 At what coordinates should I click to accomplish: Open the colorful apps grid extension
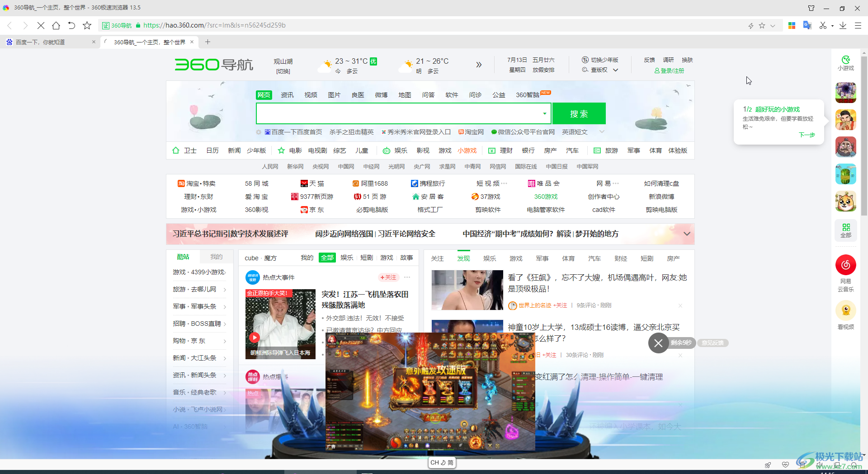pos(792,25)
